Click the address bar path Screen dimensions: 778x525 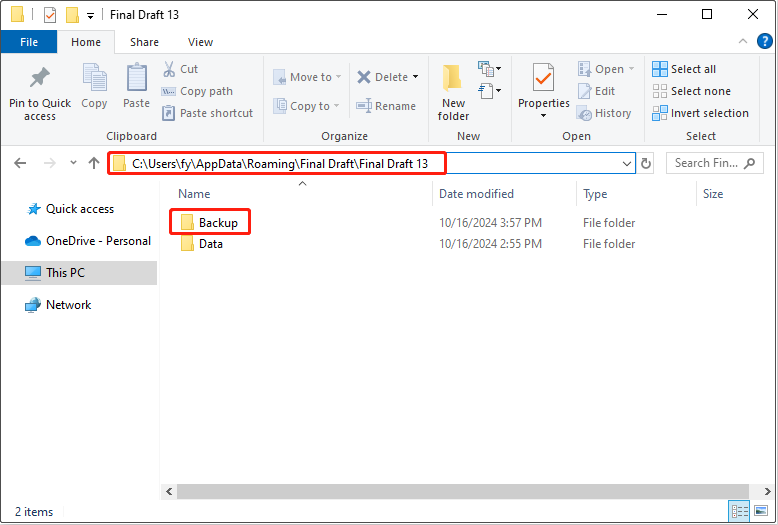(280, 163)
